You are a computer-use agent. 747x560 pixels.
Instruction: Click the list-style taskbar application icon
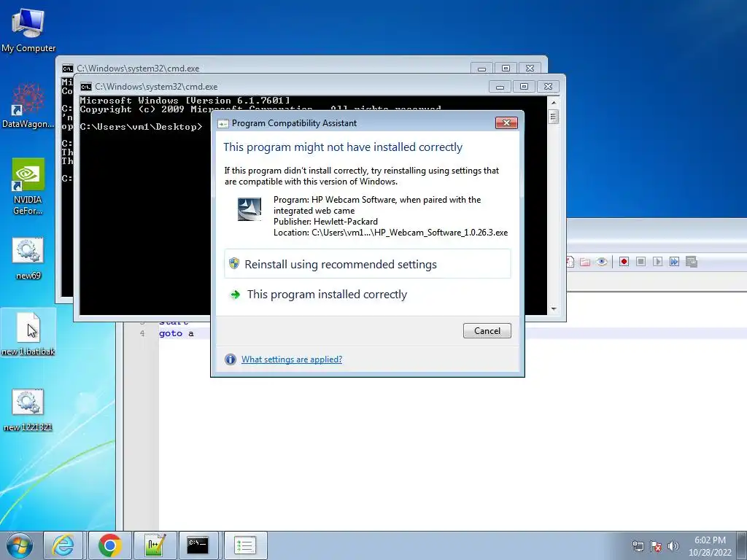point(245,545)
